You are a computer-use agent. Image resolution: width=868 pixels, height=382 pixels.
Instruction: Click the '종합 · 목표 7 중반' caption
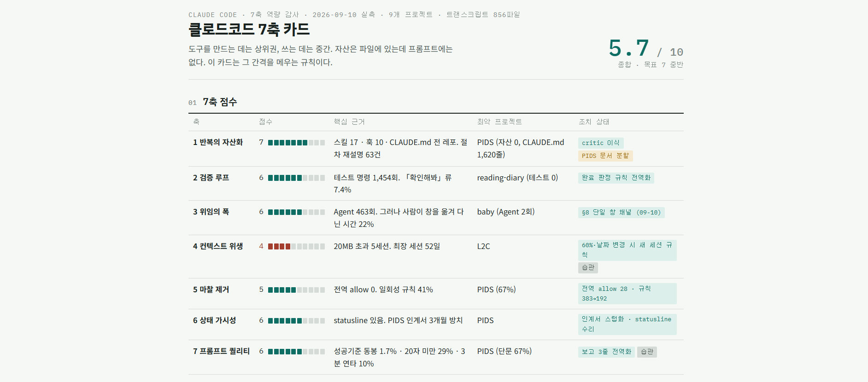pyautogui.click(x=651, y=65)
